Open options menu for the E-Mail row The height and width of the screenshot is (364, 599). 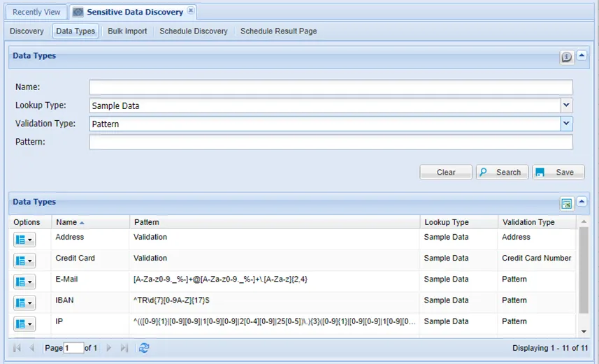[x=24, y=282]
